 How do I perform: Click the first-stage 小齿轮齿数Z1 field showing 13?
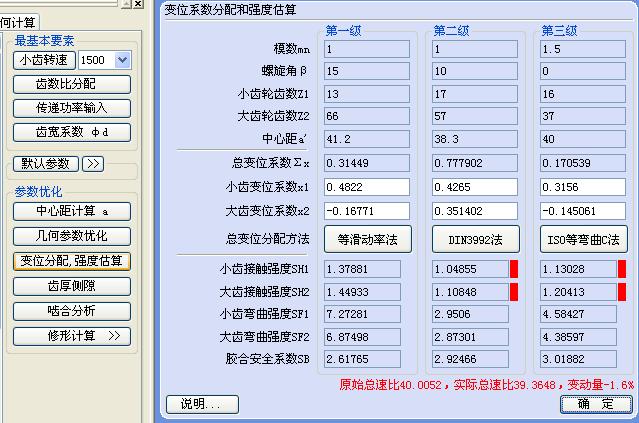point(367,94)
